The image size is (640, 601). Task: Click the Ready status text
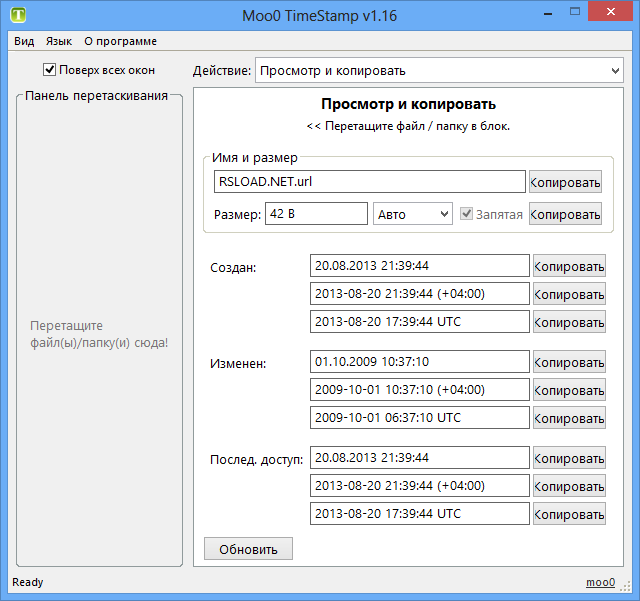tap(27, 582)
